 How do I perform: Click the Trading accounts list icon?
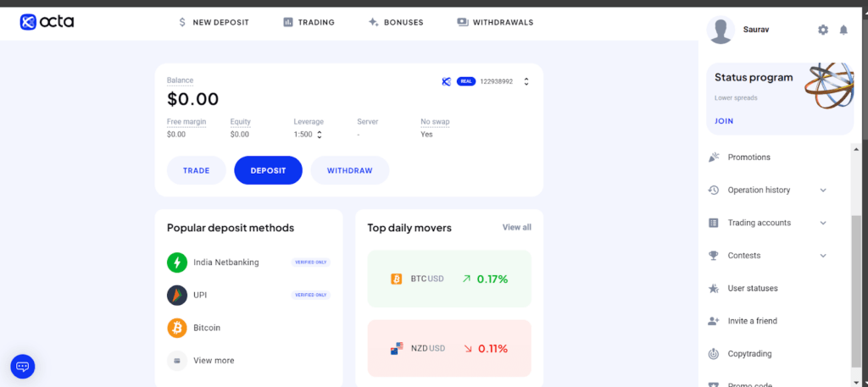(714, 223)
